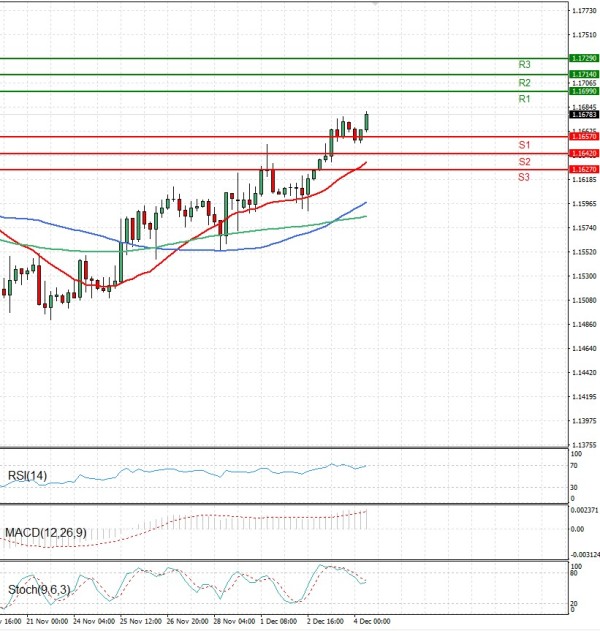Click the 1 Dec 08:00 time axis label

[x=277, y=622]
